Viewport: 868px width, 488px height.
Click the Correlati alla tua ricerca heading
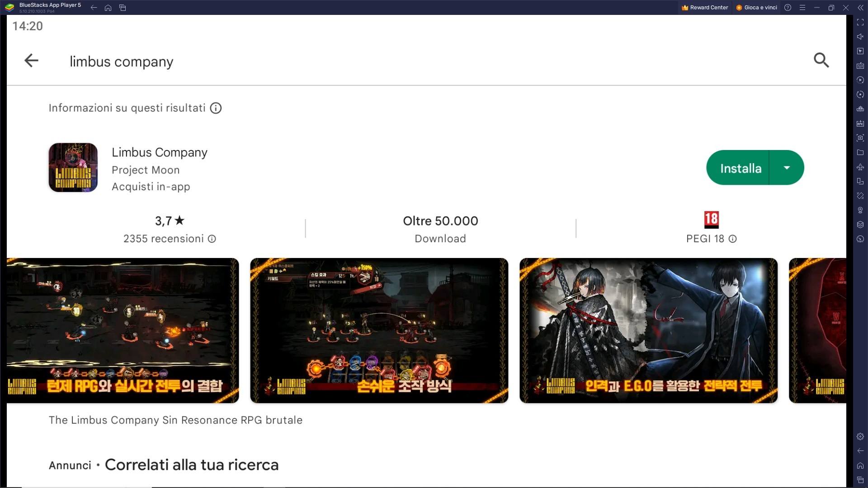pos(192,465)
